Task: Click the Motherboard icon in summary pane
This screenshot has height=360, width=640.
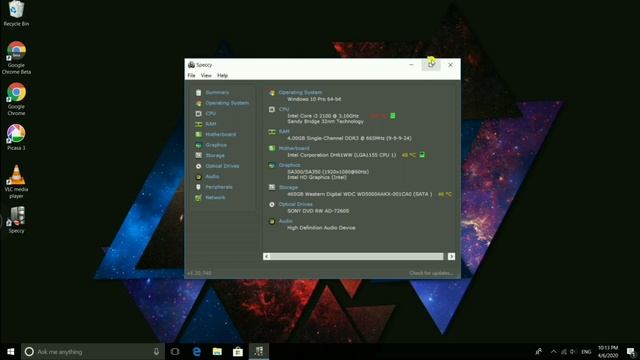Action: (x=272, y=149)
